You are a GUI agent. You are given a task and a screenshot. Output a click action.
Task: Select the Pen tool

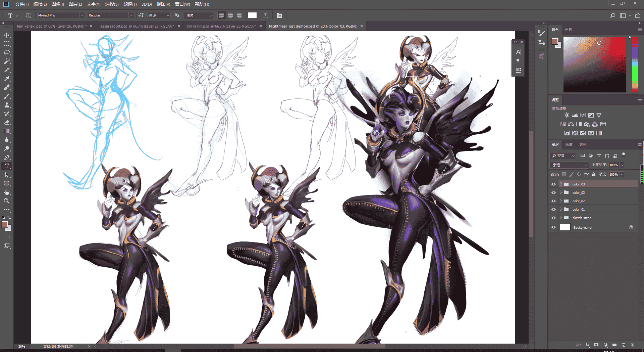point(7,158)
